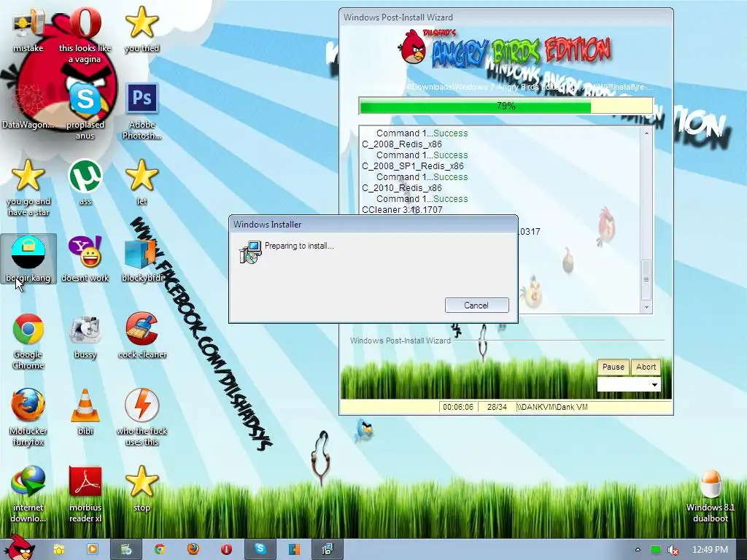Open the 'bussy' desktop icon
The height and width of the screenshot is (560, 747).
pyautogui.click(x=85, y=336)
